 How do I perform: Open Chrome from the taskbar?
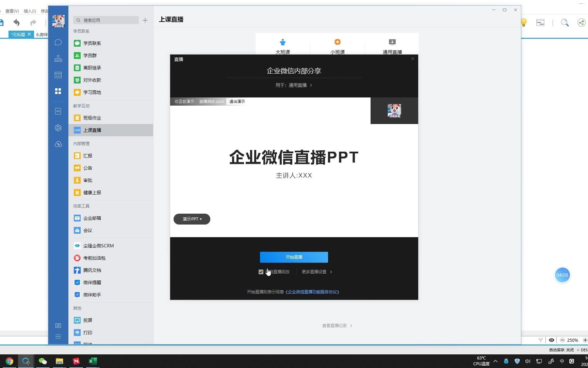(x=10, y=361)
